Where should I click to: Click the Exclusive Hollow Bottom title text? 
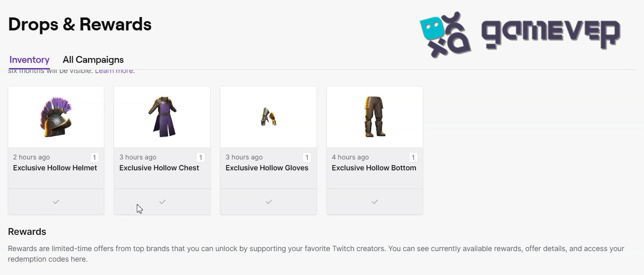[x=374, y=168]
